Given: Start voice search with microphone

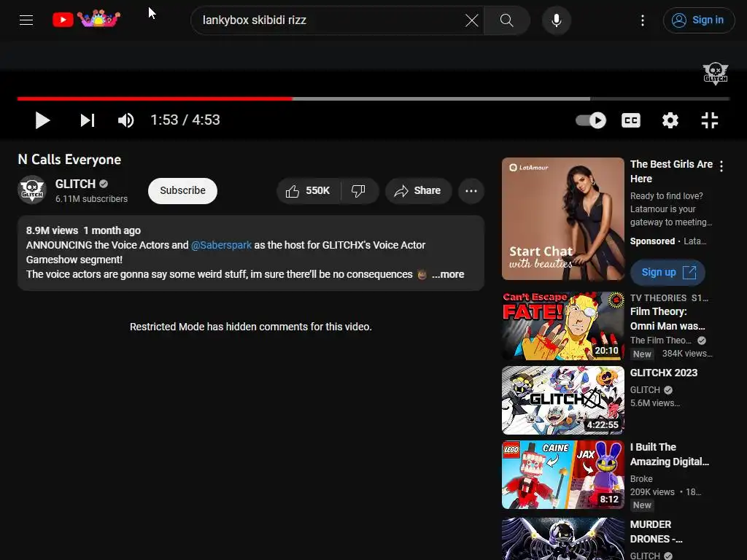Looking at the screenshot, I should (556, 20).
